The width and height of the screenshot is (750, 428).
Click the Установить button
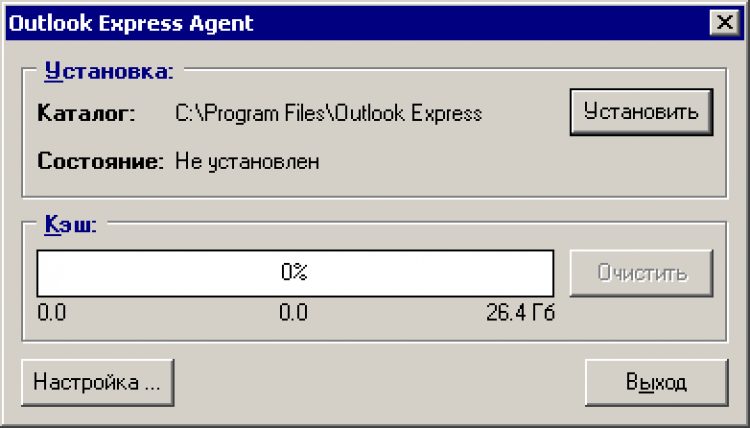tap(641, 111)
